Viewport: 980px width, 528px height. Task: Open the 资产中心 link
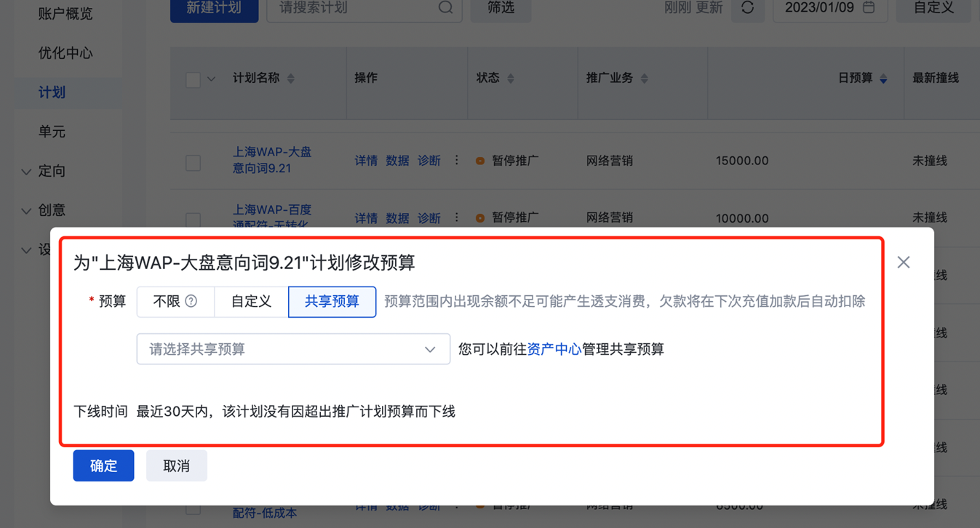(554, 349)
